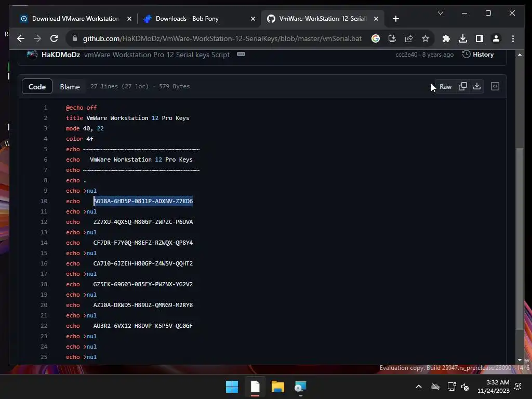Image resolution: width=532 pixels, height=399 pixels.
Task: Go forward to the next page
Action: tap(37, 38)
